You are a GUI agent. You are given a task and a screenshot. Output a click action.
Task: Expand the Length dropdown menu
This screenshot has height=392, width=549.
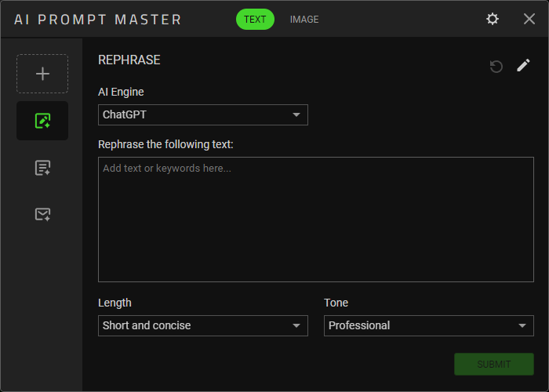tap(202, 325)
